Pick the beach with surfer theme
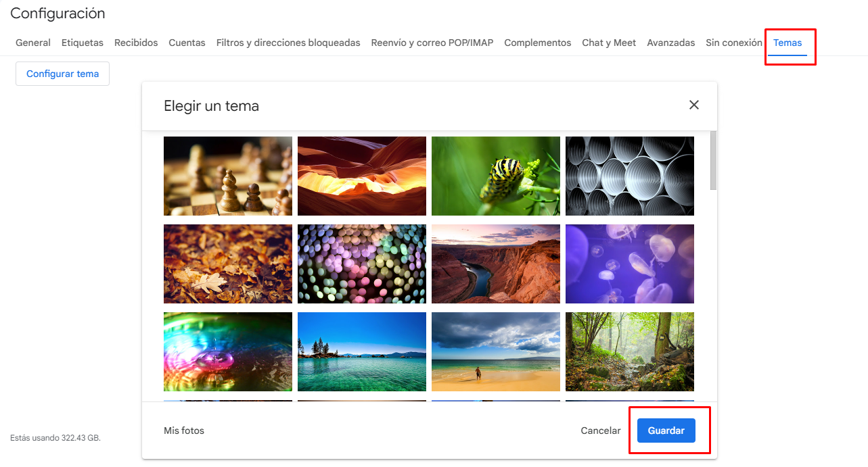This screenshot has width=868, height=467. [496, 351]
